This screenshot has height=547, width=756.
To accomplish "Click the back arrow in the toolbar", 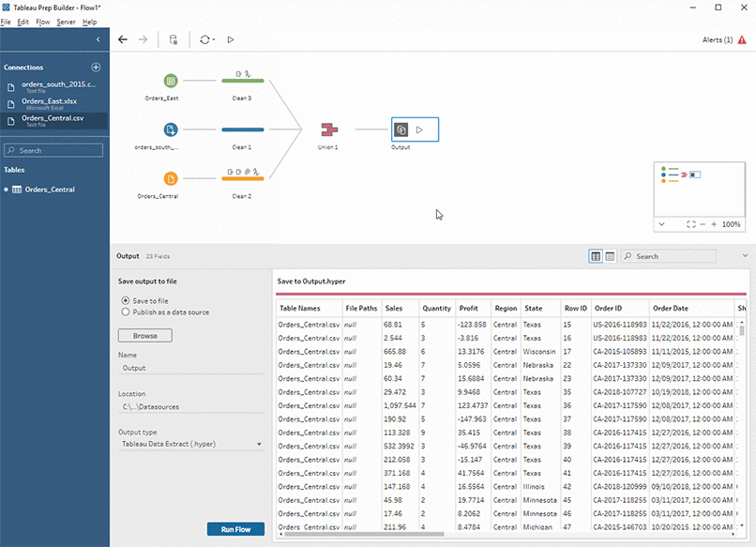I will [123, 40].
